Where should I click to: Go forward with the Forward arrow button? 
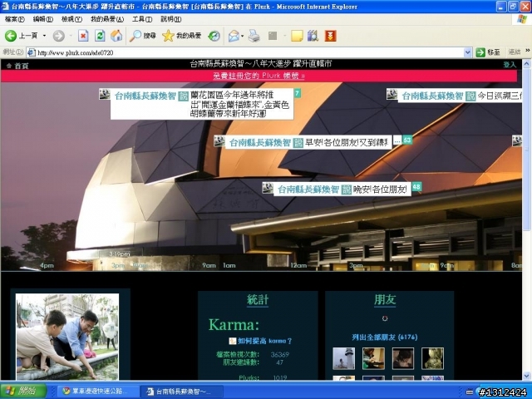coord(59,36)
